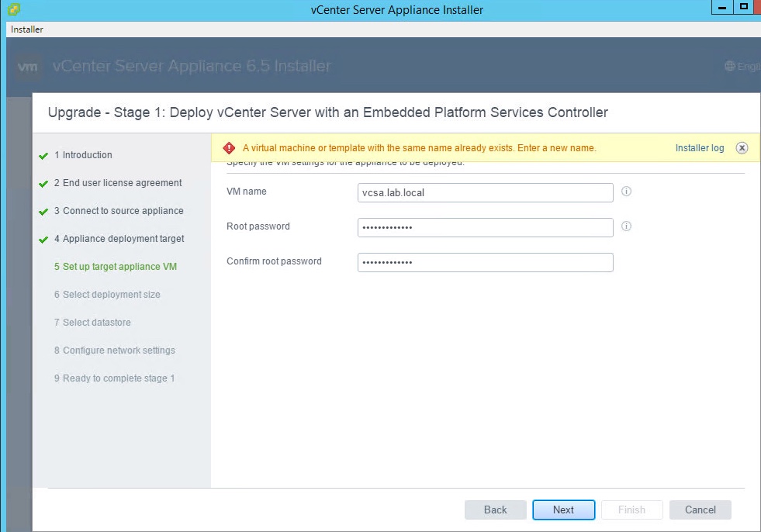Image resolution: width=761 pixels, height=532 pixels.
Task: Click the VM name text field
Action: coord(485,192)
